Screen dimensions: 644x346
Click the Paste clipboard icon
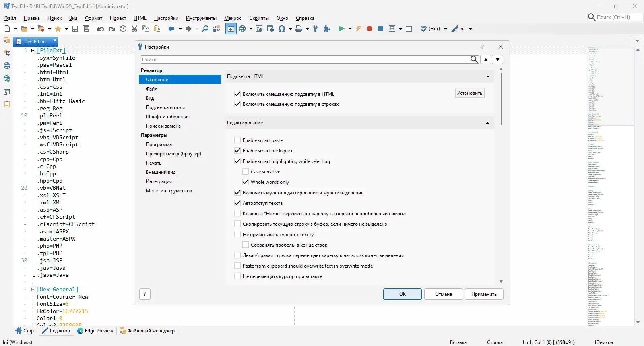click(157, 29)
